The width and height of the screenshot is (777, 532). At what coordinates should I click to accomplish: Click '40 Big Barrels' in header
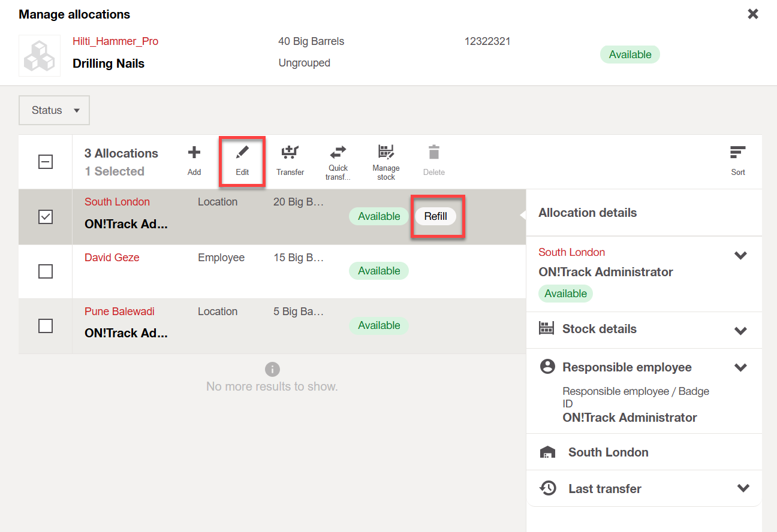[311, 41]
